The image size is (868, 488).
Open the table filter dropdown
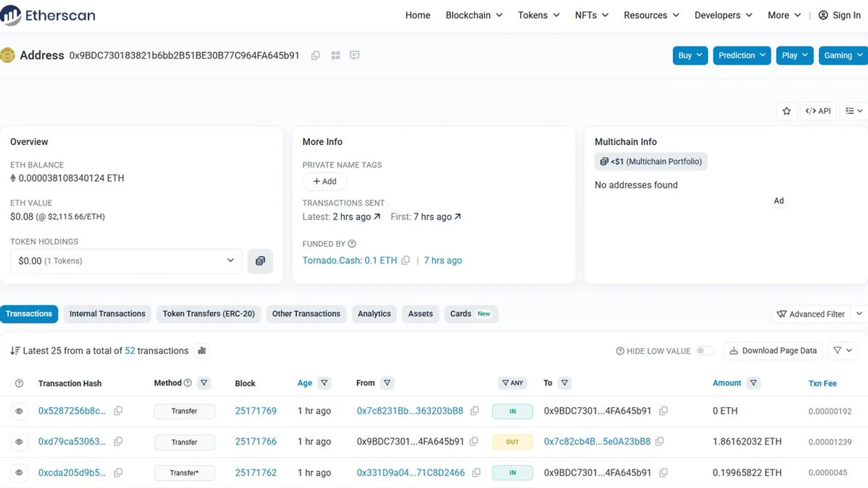[x=843, y=351]
